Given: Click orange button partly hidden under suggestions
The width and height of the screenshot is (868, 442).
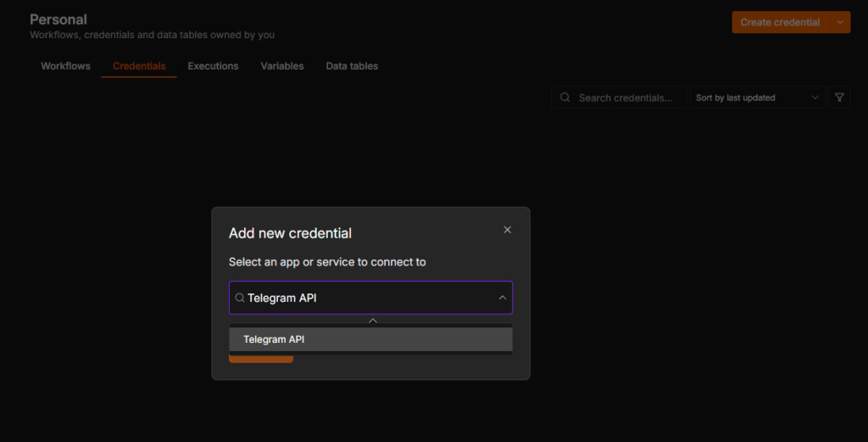Looking at the screenshot, I should coord(261,360).
